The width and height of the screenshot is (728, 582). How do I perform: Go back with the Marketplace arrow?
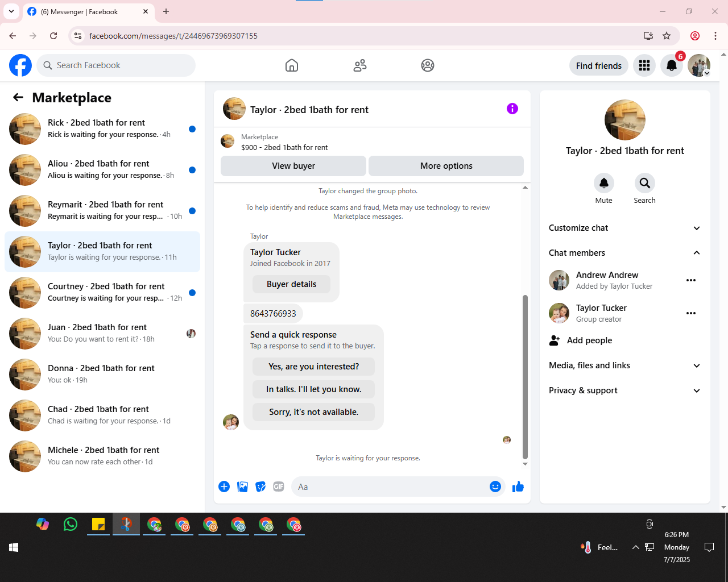[18, 97]
